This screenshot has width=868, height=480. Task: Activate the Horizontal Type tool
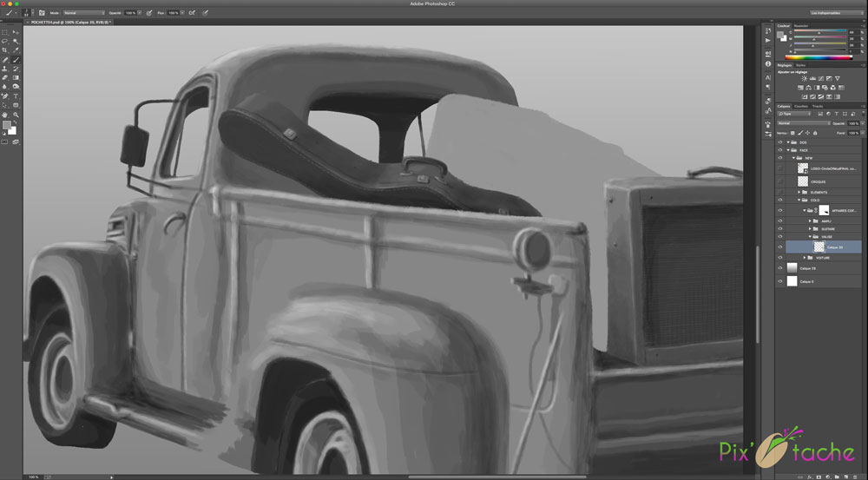(x=16, y=95)
